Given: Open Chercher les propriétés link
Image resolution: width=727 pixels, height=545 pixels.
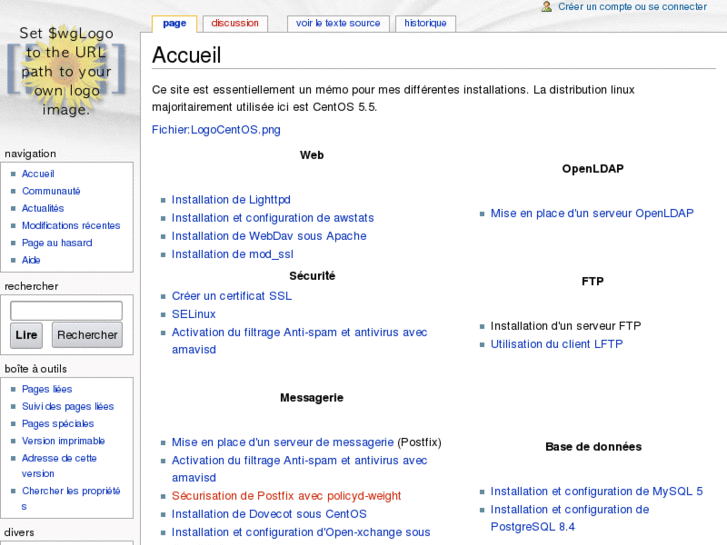Looking at the screenshot, I should coord(71,498).
